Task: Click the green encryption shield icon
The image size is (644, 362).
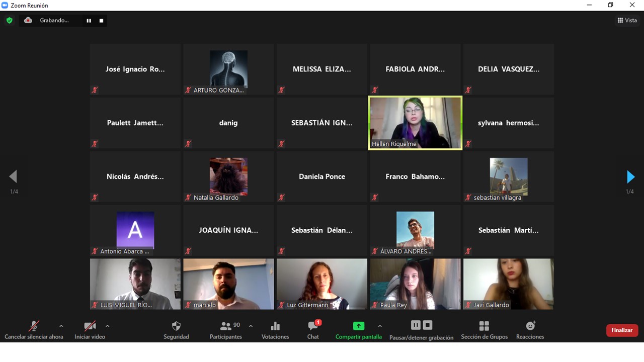Action: 10,21
